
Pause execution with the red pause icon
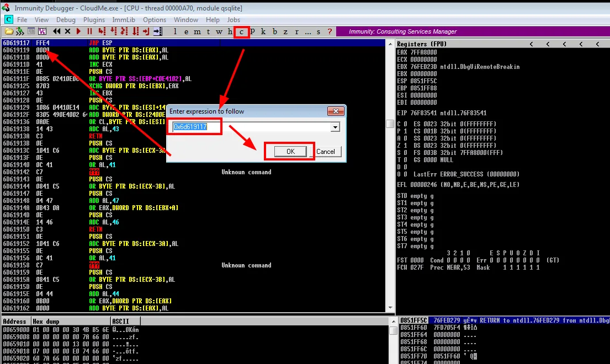(90, 31)
